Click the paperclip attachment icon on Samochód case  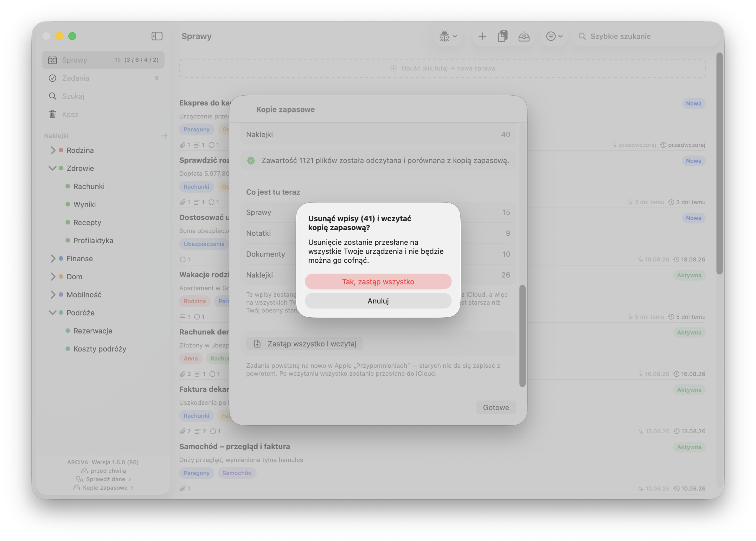pos(182,488)
